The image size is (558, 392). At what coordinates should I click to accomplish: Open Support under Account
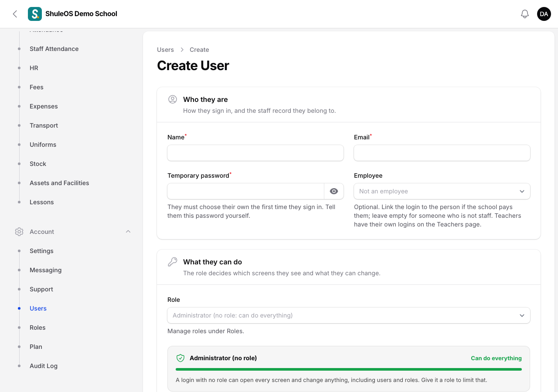41,289
